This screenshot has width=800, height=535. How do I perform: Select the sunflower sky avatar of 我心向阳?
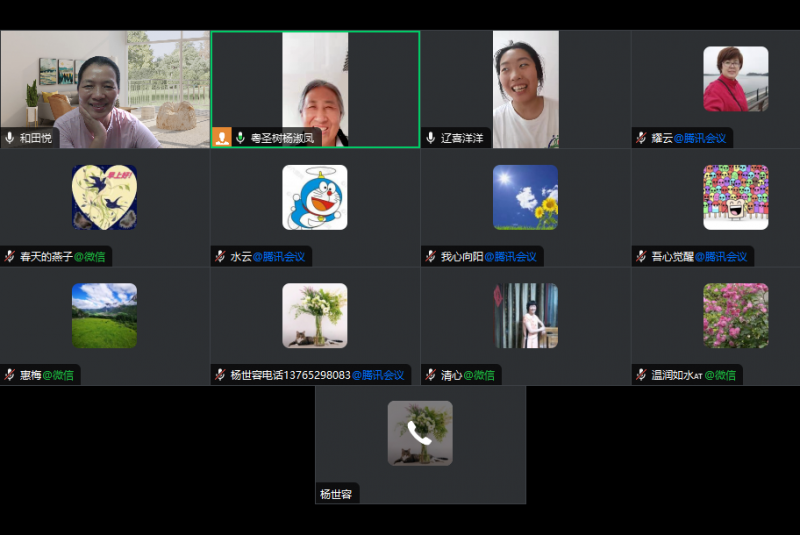click(x=525, y=197)
